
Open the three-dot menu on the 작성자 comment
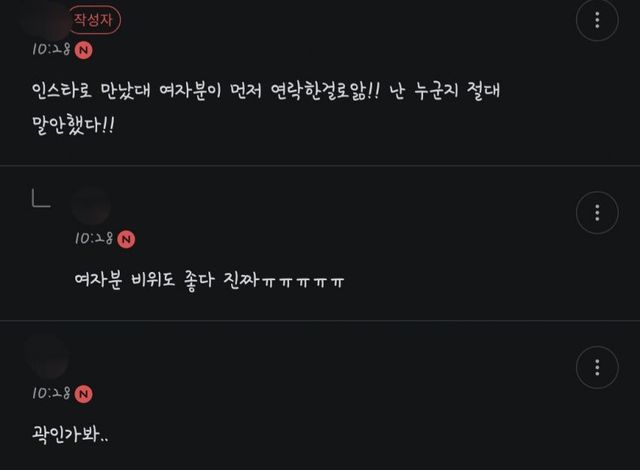coord(597,20)
